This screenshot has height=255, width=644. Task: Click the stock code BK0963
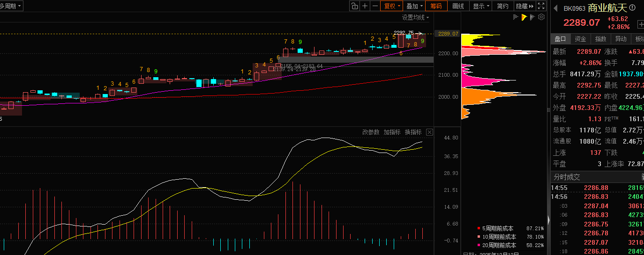(575, 8)
